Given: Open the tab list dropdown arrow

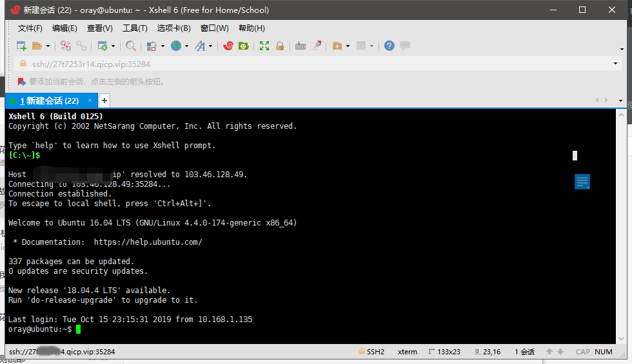Looking at the screenshot, I should (x=620, y=101).
